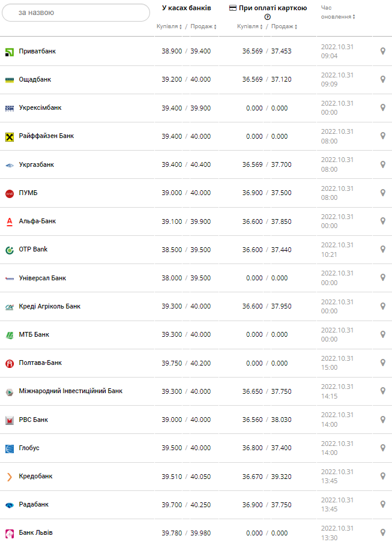The height and width of the screenshot is (545, 392).
Task: Show Ощадбанк branches via location pin
Action: click(382, 79)
